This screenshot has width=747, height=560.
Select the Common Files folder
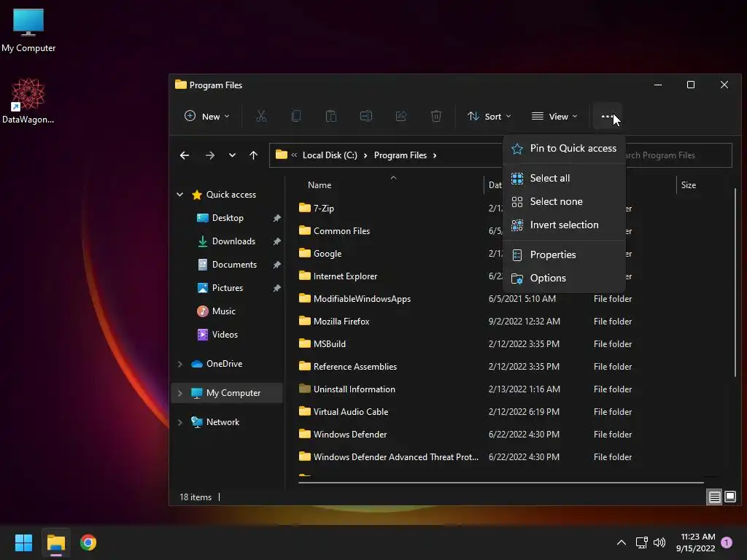pyautogui.click(x=334, y=231)
